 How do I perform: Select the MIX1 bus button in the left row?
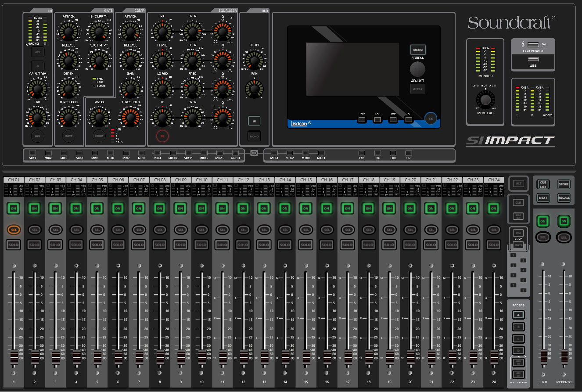pos(32,153)
